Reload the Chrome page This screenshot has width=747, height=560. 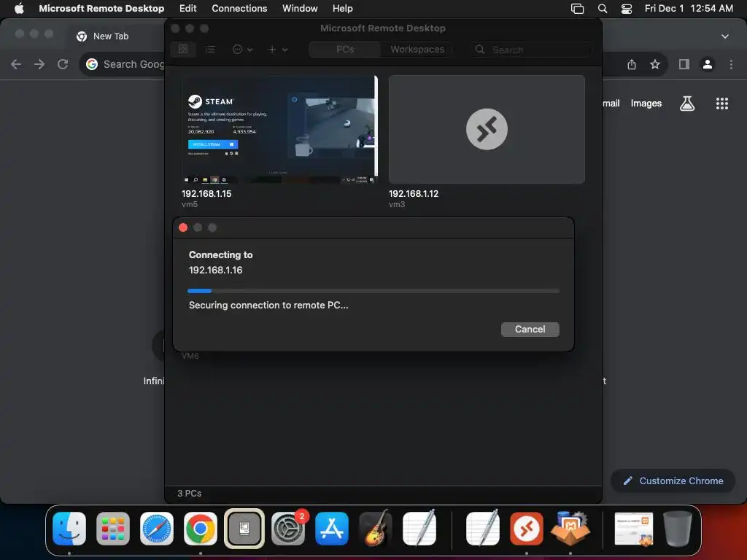pos(63,64)
